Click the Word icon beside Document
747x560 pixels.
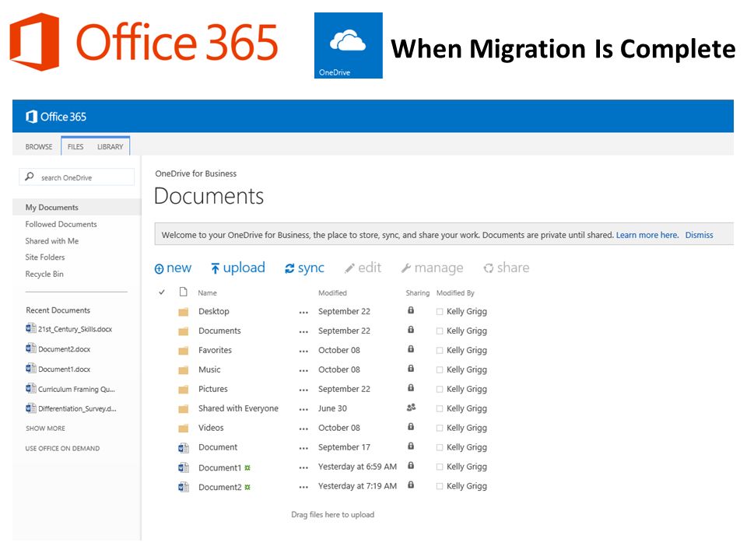[184, 448]
